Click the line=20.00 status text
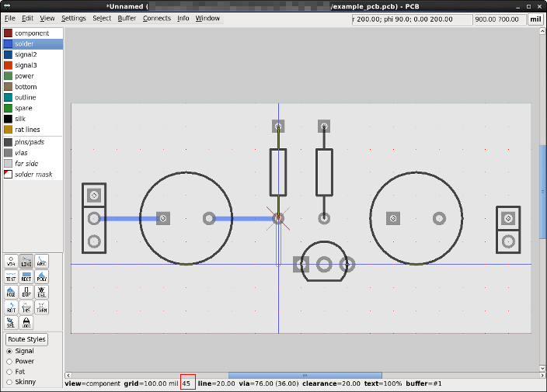Screen dimensions: 547x392 (216, 383)
